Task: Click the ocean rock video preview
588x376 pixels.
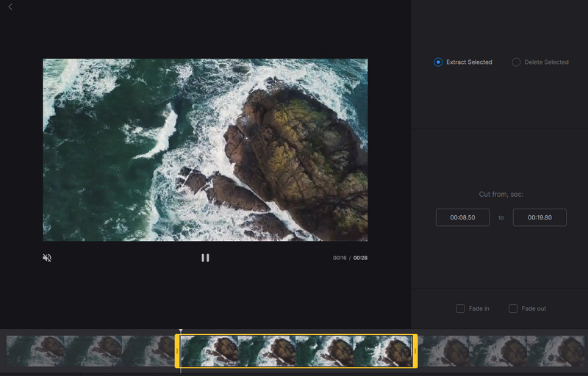Action: [x=205, y=150]
